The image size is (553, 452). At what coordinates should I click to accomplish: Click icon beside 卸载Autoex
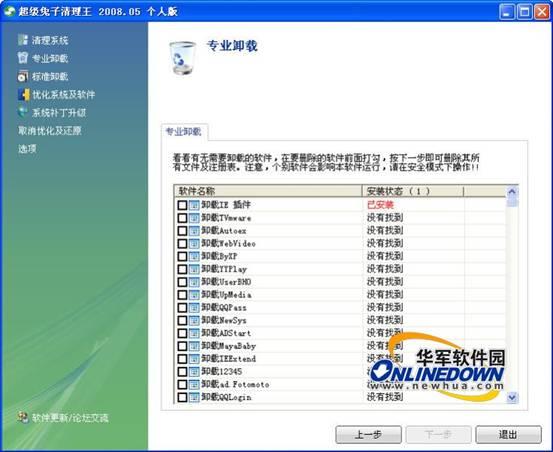click(x=194, y=231)
